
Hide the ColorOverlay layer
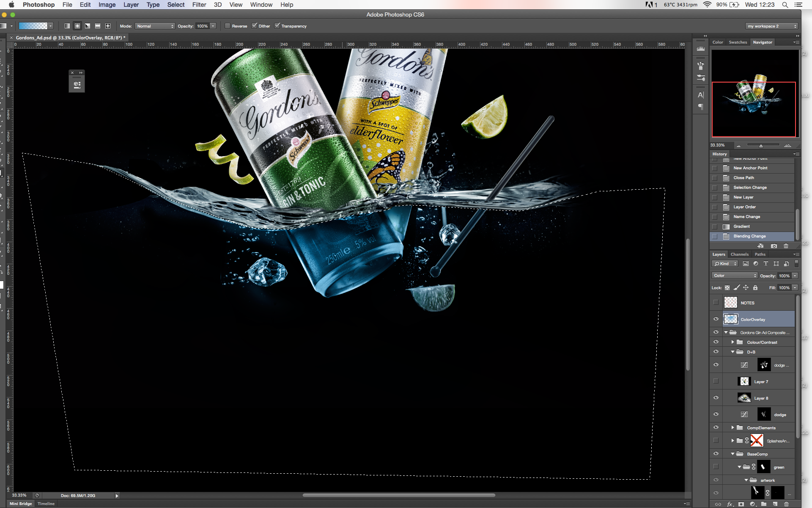coord(716,319)
